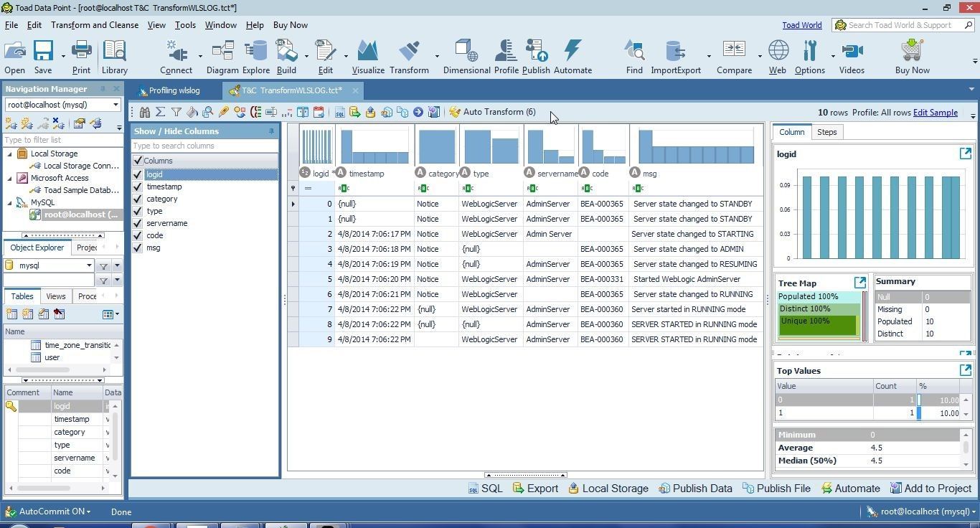This screenshot has width=980, height=528.
Task: Uncheck the servername column checkbox
Action: coord(138,223)
